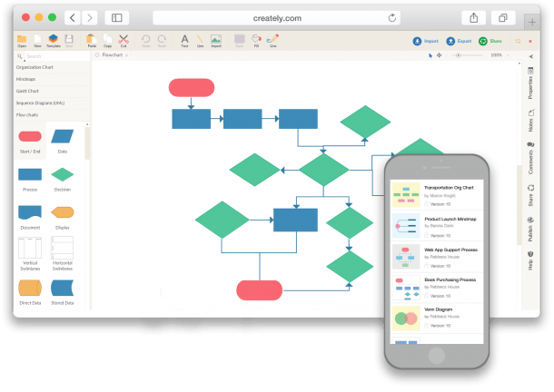554x392 pixels.
Task: Open the Publish side panel tab
Action: click(530, 230)
